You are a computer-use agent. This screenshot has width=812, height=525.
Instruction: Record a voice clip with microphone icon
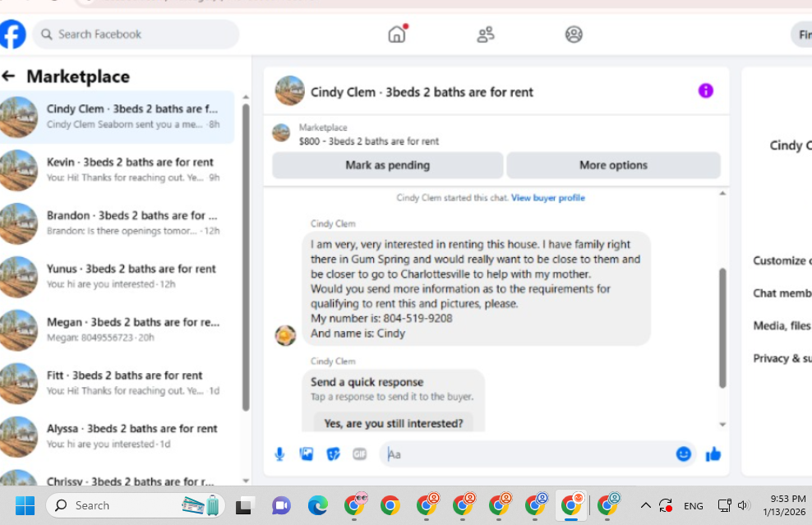tap(279, 454)
